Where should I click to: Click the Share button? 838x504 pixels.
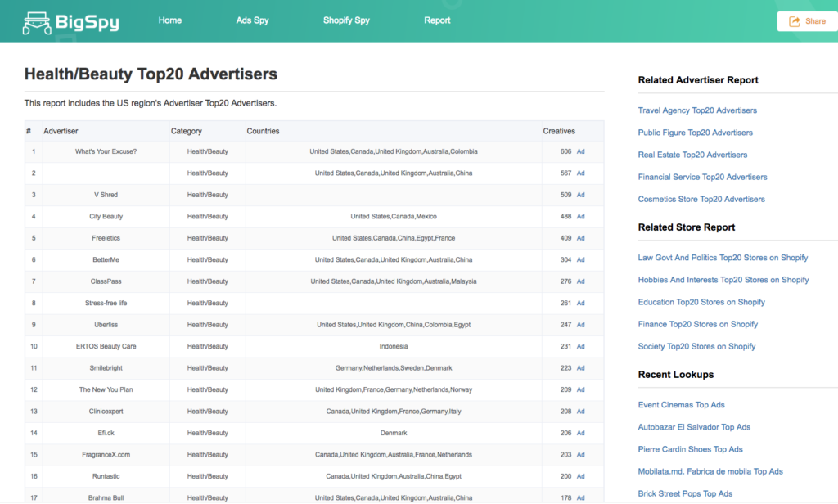click(x=808, y=21)
